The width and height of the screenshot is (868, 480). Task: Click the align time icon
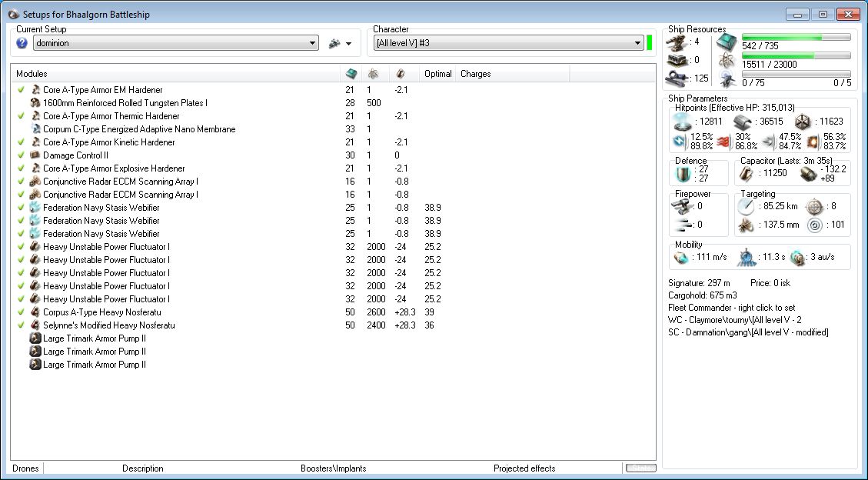(x=747, y=258)
